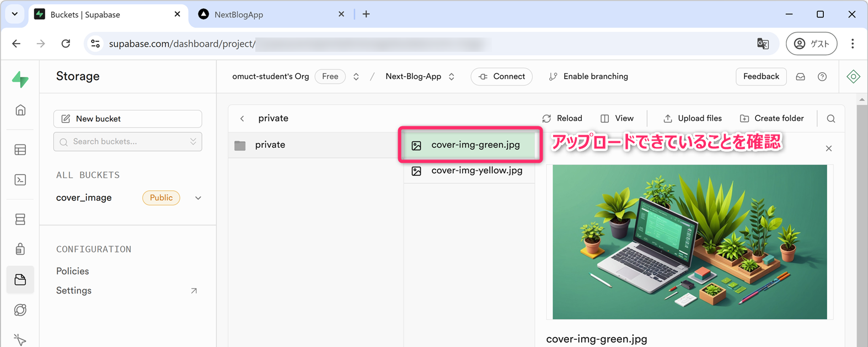Screen dimensions: 868x347
Task: Click the Upload files button
Action: click(x=692, y=119)
